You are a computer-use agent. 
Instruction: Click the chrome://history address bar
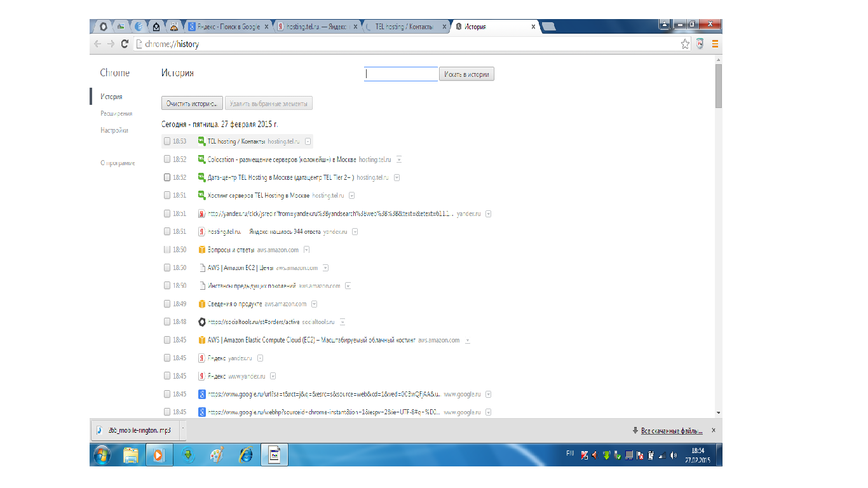405,44
